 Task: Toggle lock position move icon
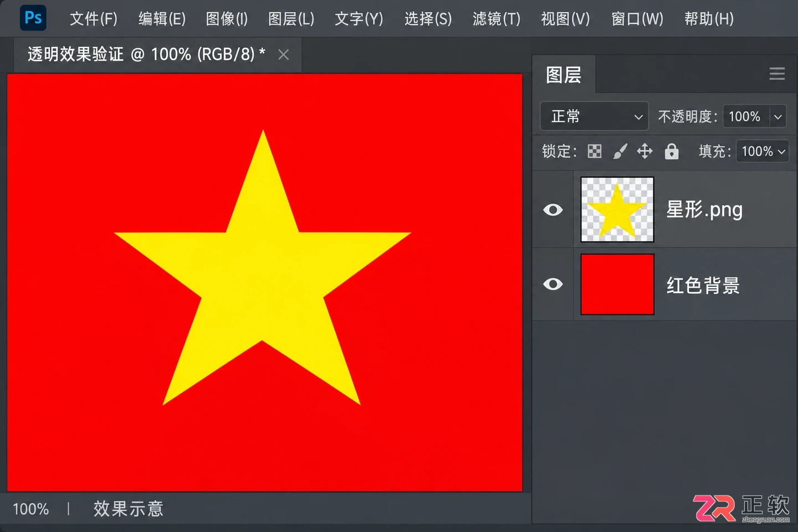644,151
